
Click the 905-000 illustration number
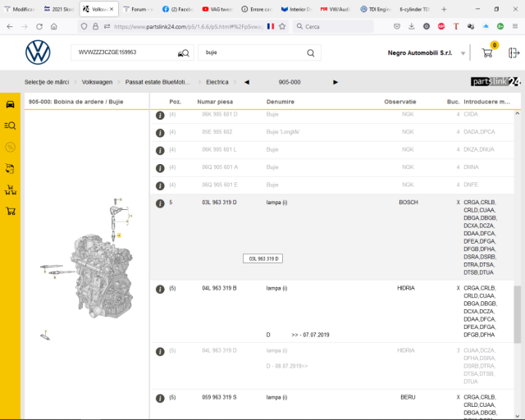pyautogui.click(x=290, y=82)
